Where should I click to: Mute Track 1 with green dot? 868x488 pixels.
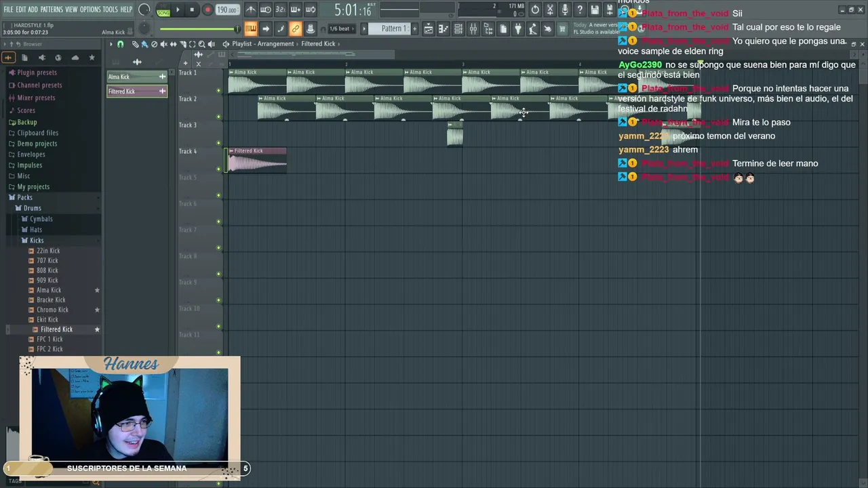point(218,90)
